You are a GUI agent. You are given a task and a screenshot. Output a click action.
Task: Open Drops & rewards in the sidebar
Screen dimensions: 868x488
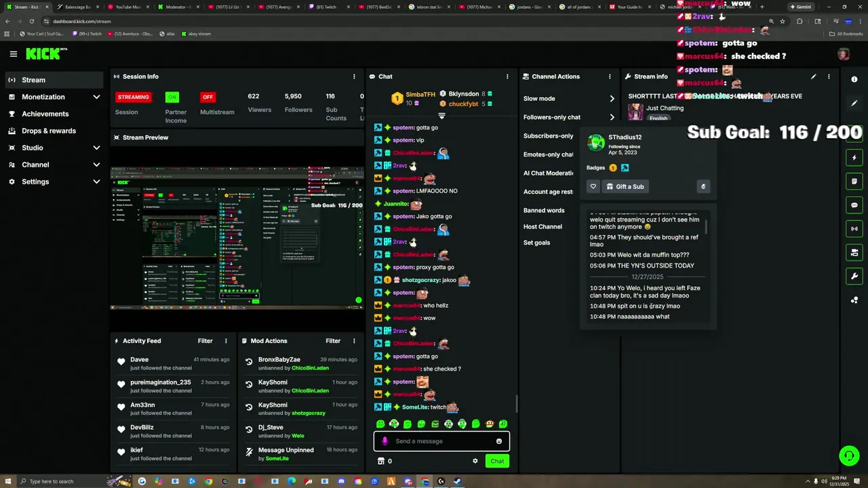coord(53,131)
